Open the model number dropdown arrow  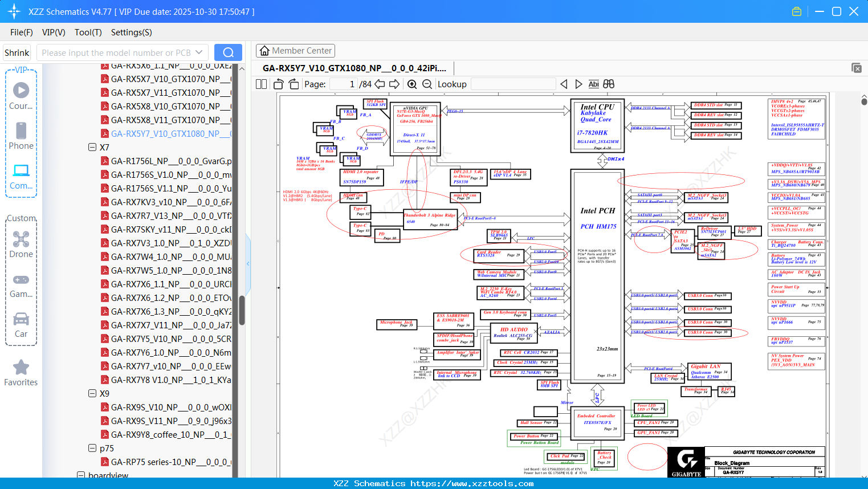pyautogui.click(x=199, y=52)
